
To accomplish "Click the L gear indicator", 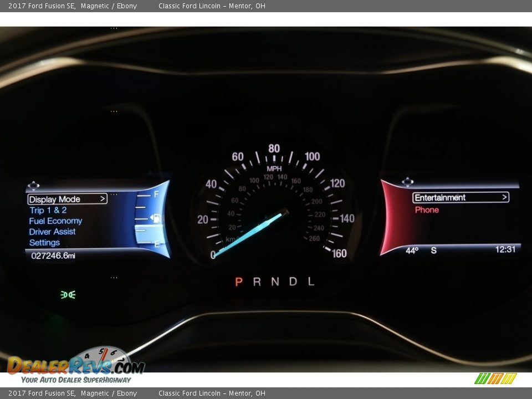I will click(x=311, y=282).
